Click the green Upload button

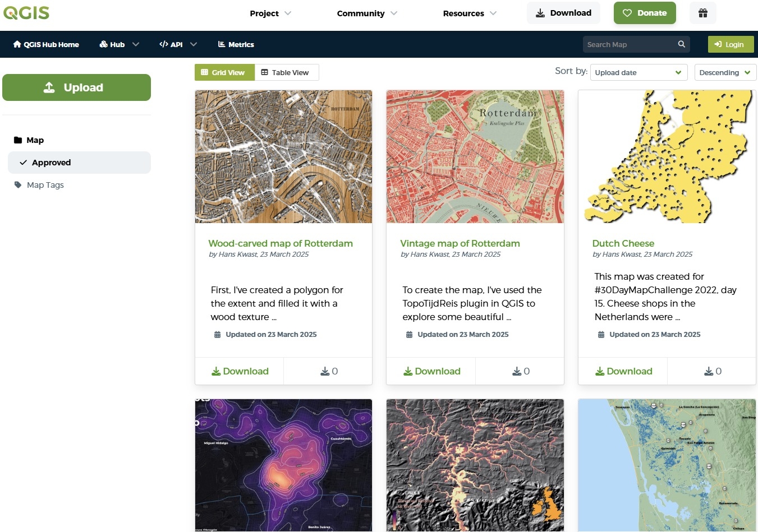[x=76, y=87]
